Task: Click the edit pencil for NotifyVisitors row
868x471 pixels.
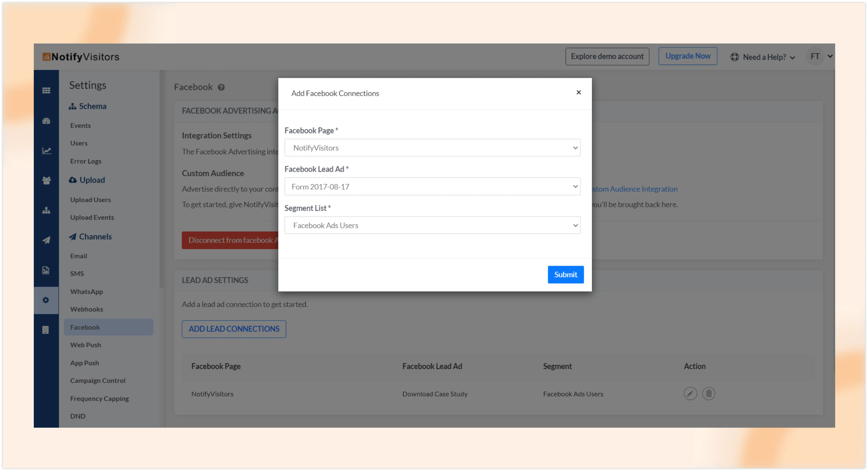Action: click(x=690, y=393)
